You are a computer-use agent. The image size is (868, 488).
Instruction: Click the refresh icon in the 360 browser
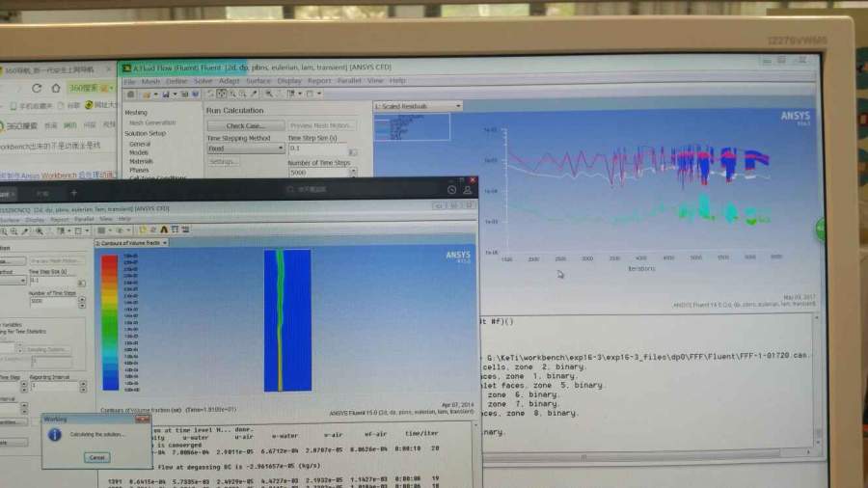pos(37,88)
